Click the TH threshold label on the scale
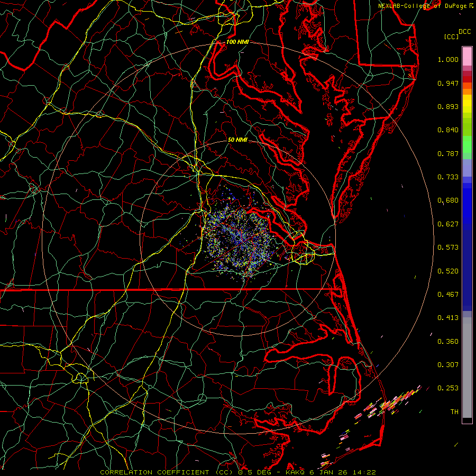Image resolution: width=476 pixels, height=476 pixels. (454, 412)
